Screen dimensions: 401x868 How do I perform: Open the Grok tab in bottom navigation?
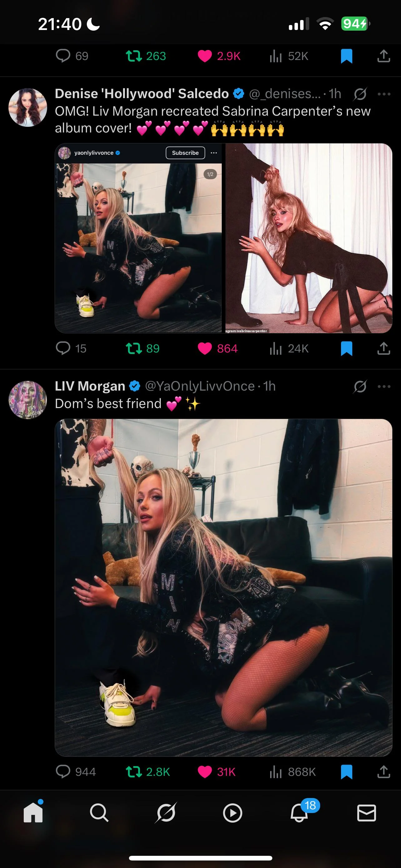click(166, 813)
